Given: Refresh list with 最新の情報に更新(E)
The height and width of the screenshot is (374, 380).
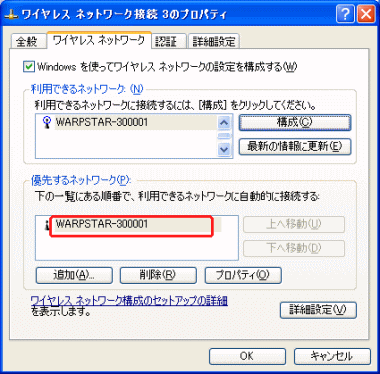Looking at the screenshot, I should pyautogui.click(x=295, y=147).
